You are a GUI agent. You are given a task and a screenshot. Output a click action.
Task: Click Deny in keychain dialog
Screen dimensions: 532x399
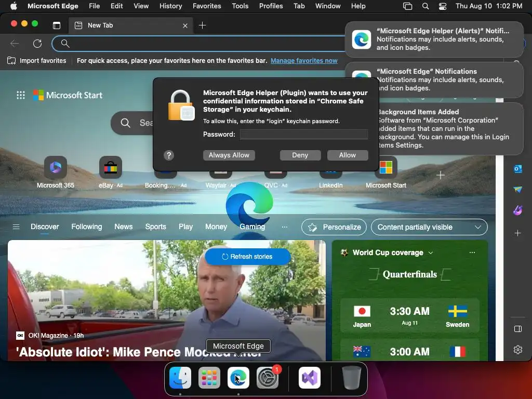coord(300,155)
